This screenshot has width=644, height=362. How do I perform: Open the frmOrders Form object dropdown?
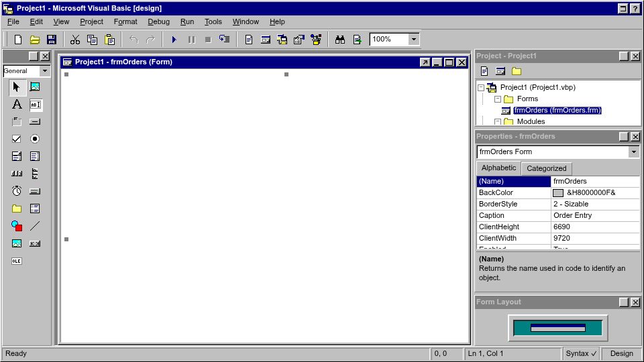[634, 152]
